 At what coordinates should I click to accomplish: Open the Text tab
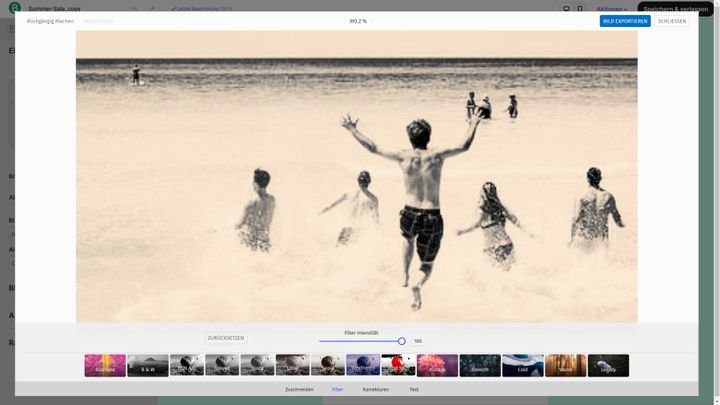point(414,389)
